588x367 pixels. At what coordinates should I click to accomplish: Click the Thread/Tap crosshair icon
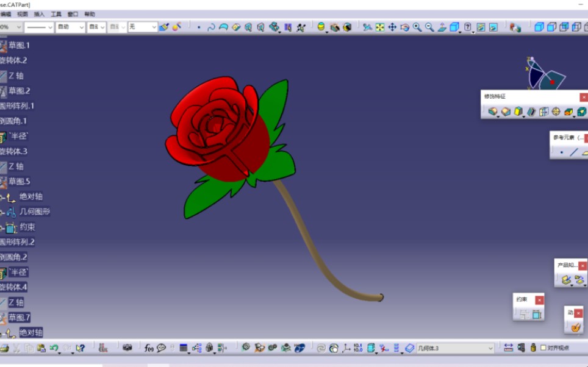point(556,112)
